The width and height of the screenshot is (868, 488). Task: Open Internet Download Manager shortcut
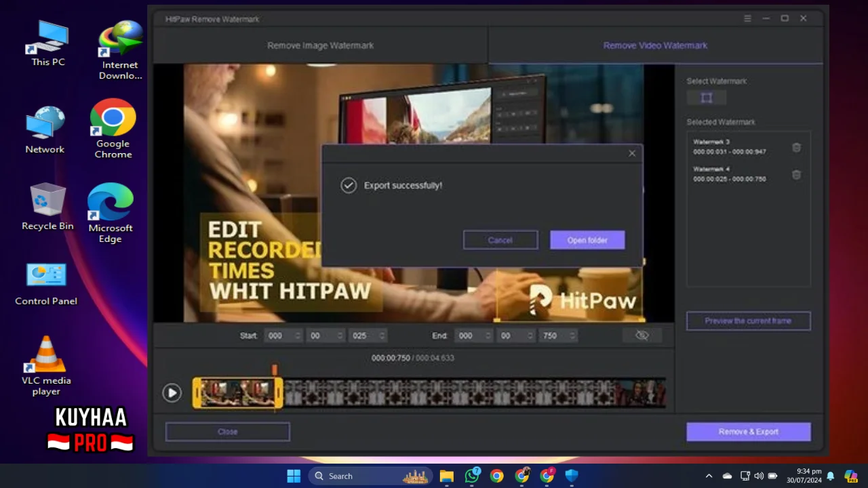(x=120, y=50)
